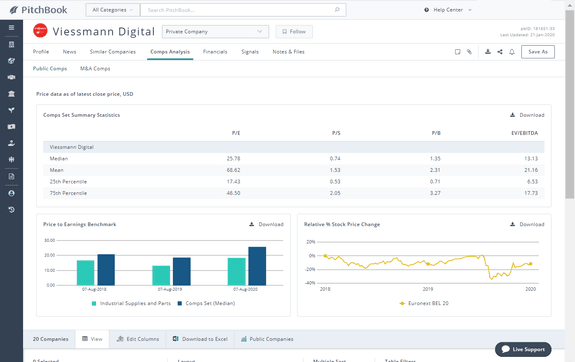Click the paperclip attachment icon
This screenshot has width=575, height=362.
point(469,52)
